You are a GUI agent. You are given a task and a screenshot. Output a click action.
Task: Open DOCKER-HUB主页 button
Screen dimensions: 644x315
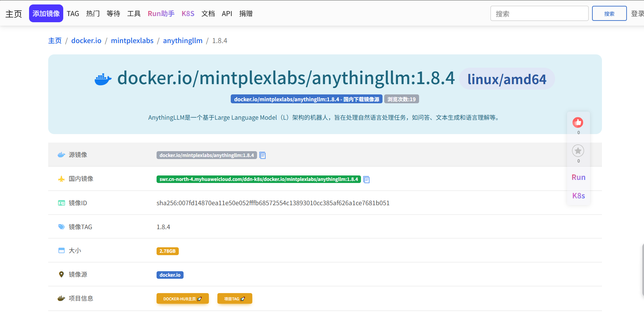(183, 299)
